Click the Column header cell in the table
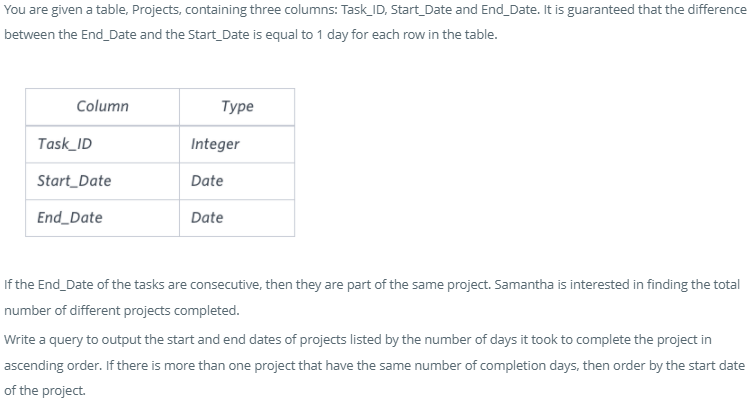Image resolution: width=754 pixels, height=406 pixels. pos(102,106)
